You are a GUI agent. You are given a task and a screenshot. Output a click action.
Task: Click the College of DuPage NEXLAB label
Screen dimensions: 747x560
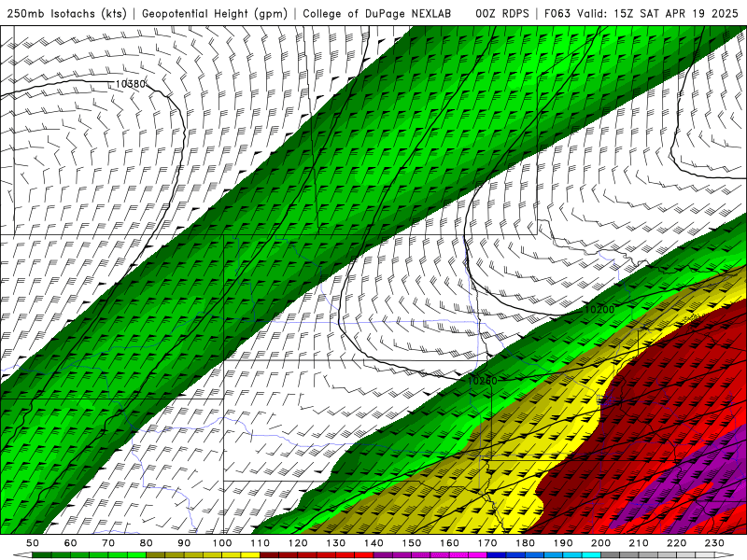tap(377, 13)
